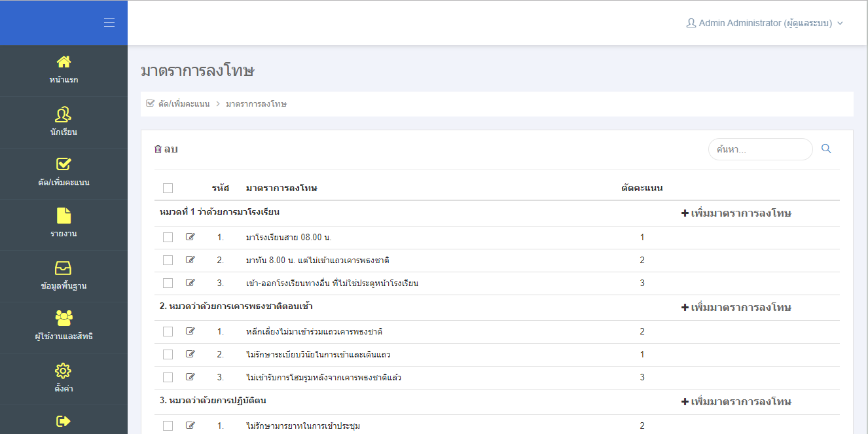This screenshot has width=868, height=434.
Task: Click ตัด/เพิ่มคะแนน breadcrumb link
Action: click(x=184, y=104)
